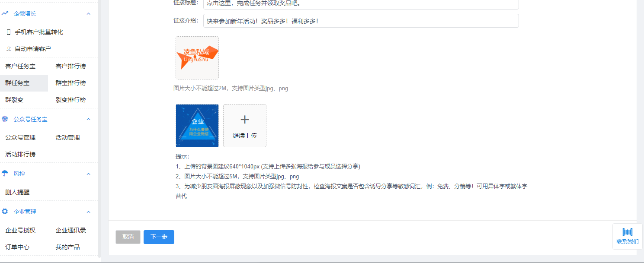Click the umbrella icon beside 风控
Viewport: 644px width, 263px height.
(5, 174)
